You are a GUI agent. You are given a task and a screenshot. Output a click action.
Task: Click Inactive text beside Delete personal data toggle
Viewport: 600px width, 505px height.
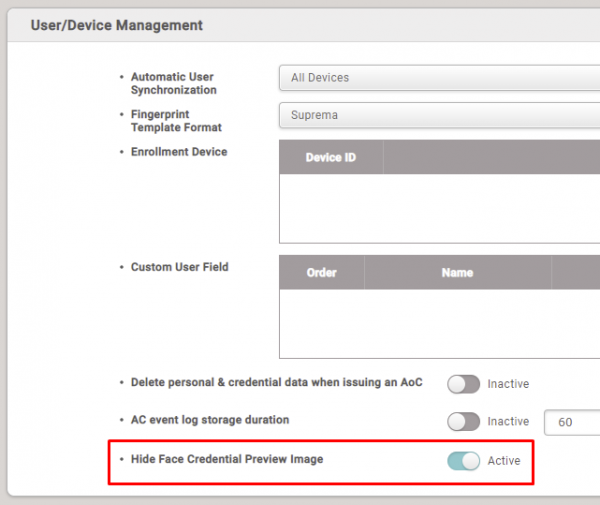[x=508, y=384]
